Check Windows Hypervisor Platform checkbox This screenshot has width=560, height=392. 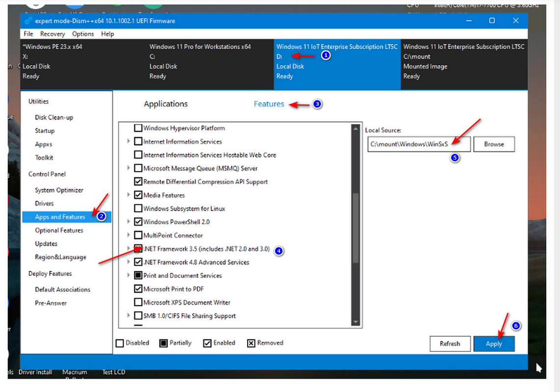pyautogui.click(x=138, y=128)
